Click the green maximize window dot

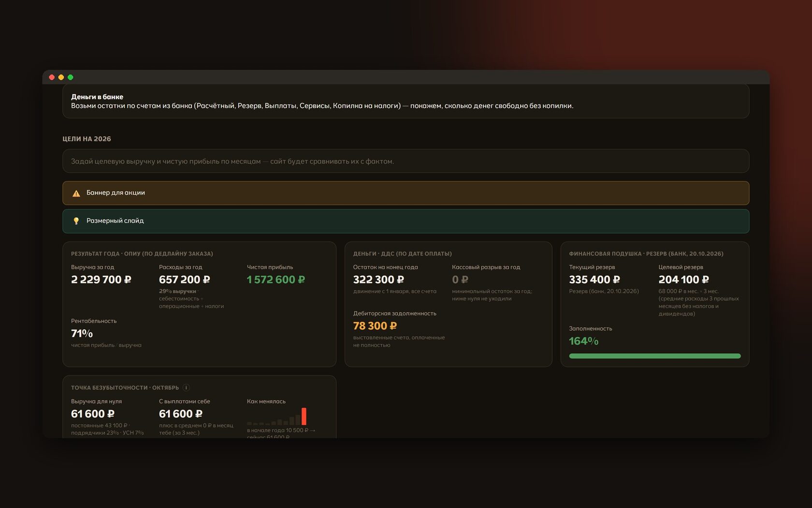tap(70, 77)
